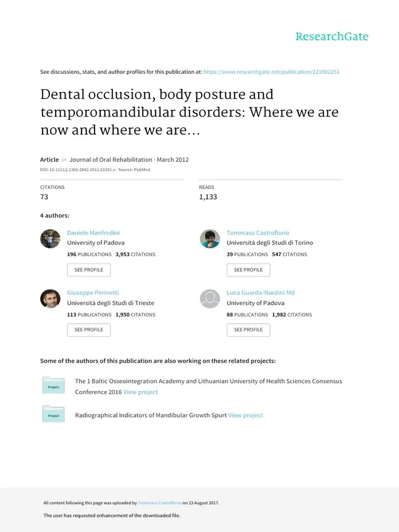Screen dimensions: 399x532
Task: Open Tommaso Castroflorio's profile photo
Action: coord(210,239)
